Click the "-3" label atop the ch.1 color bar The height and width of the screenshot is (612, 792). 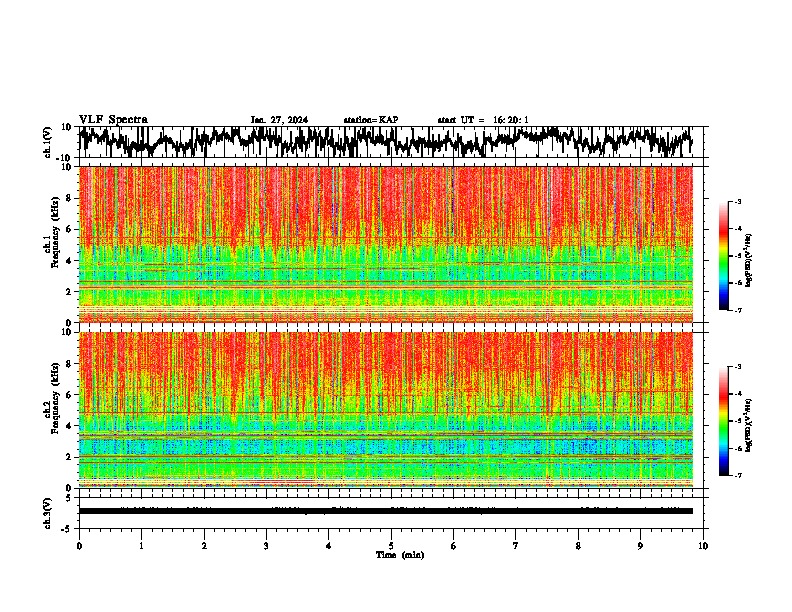pos(738,201)
